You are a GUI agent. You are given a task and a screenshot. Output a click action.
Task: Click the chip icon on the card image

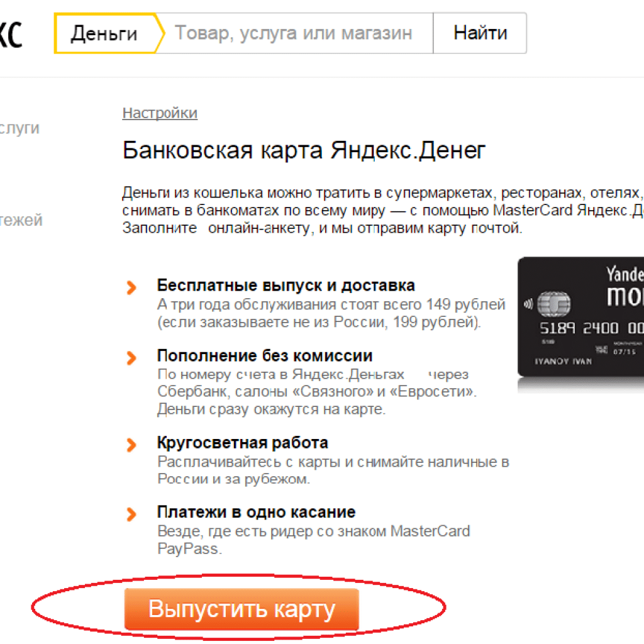[554, 304]
